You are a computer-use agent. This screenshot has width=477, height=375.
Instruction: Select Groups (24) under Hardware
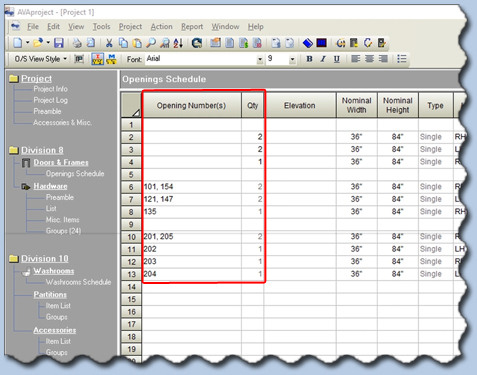(x=63, y=231)
